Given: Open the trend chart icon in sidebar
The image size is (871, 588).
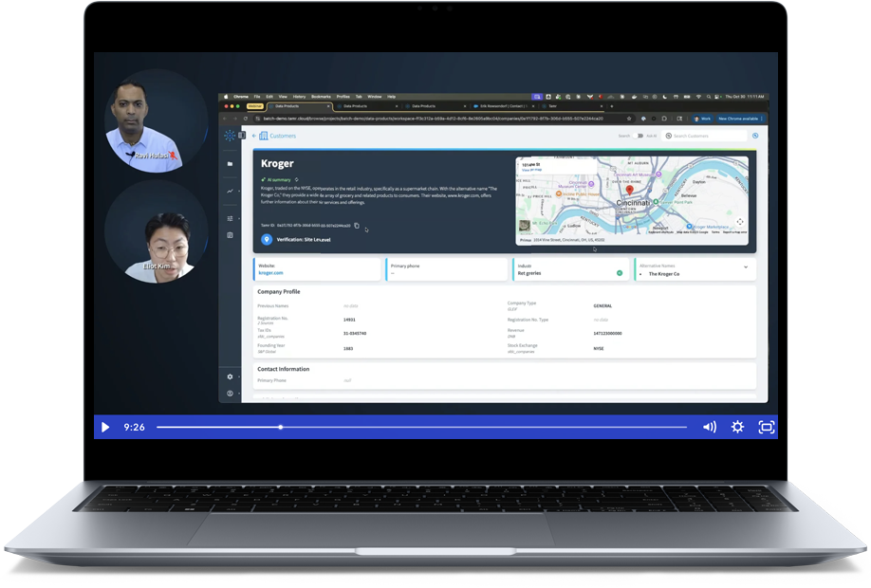Looking at the screenshot, I should [230, 191].
